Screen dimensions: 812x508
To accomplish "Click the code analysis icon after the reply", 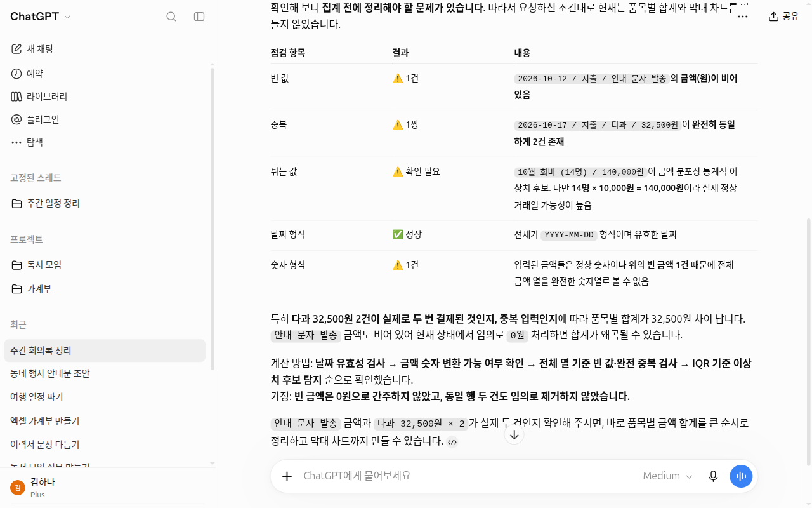I will [452, 442].
